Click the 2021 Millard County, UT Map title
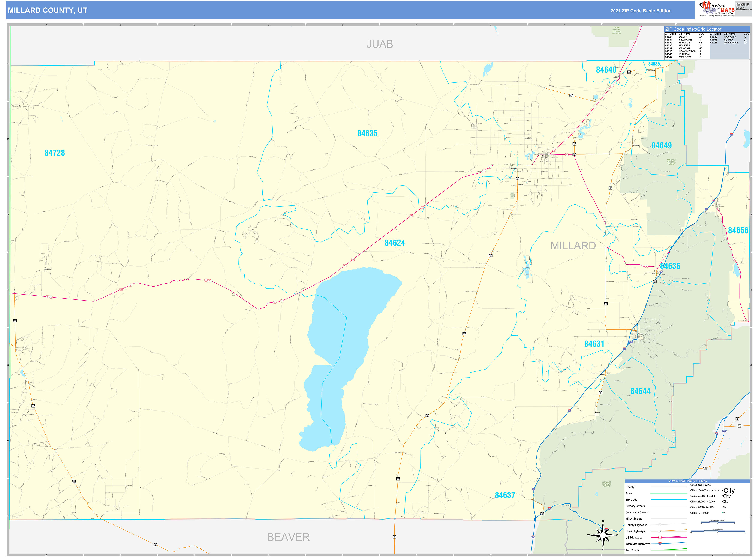Viewport: 756px width, 557px height. pos(688,481)
